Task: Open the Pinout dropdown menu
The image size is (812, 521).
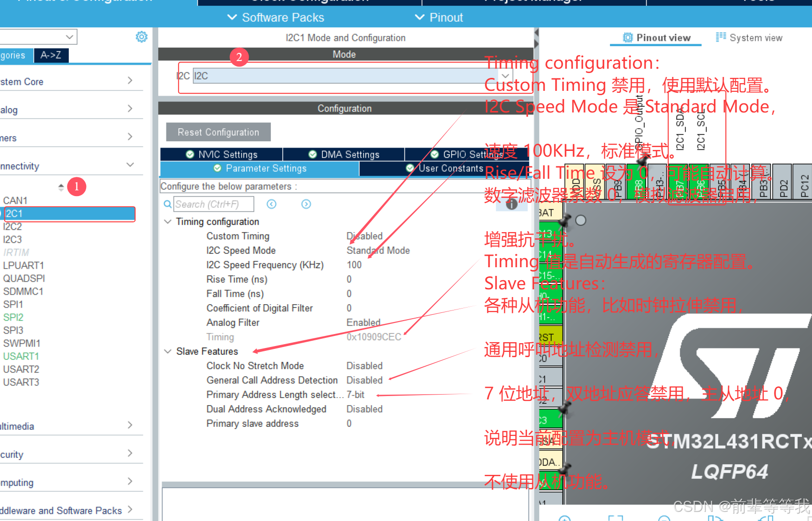Action: tap(439, 18)
